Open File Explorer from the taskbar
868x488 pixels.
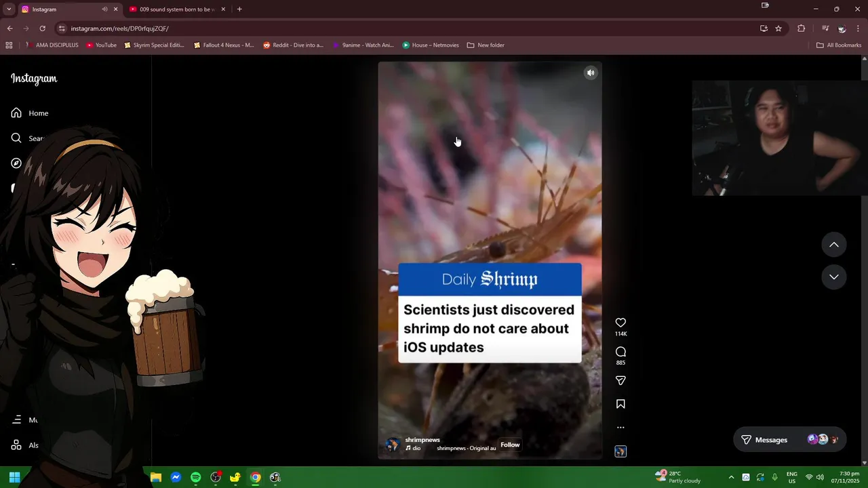[156, 477]
